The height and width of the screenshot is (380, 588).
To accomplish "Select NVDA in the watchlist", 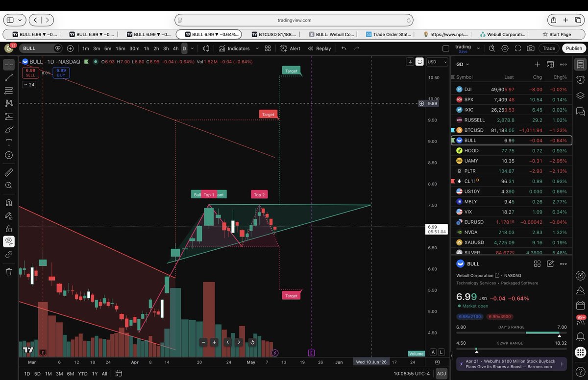I will click(x=512, y=232).
